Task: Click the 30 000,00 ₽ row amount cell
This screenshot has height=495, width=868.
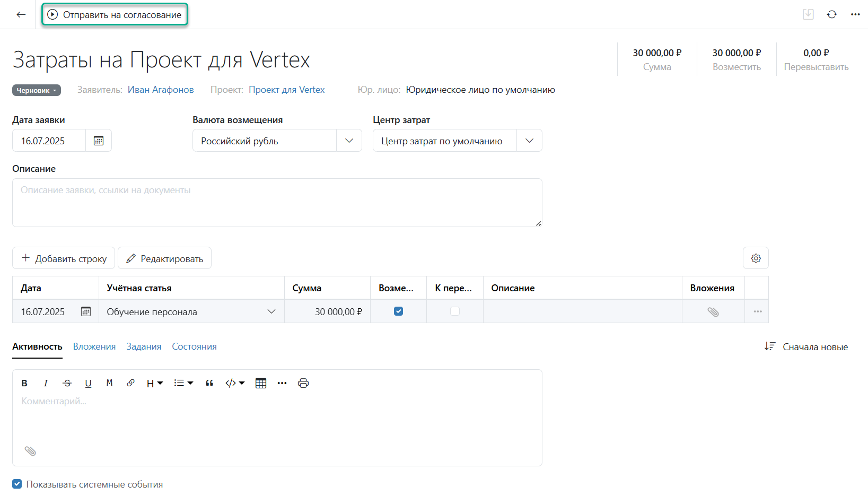Action: click(x=327, y=311)
